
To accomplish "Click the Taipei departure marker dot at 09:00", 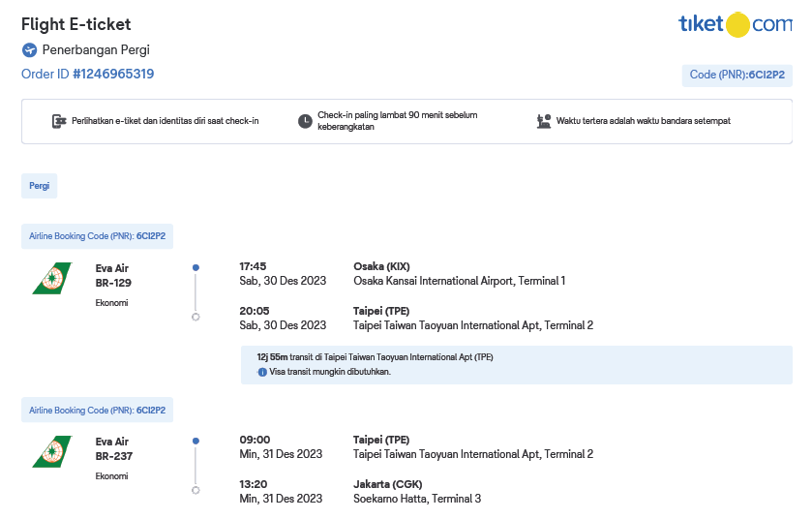I will click(195, 441).
